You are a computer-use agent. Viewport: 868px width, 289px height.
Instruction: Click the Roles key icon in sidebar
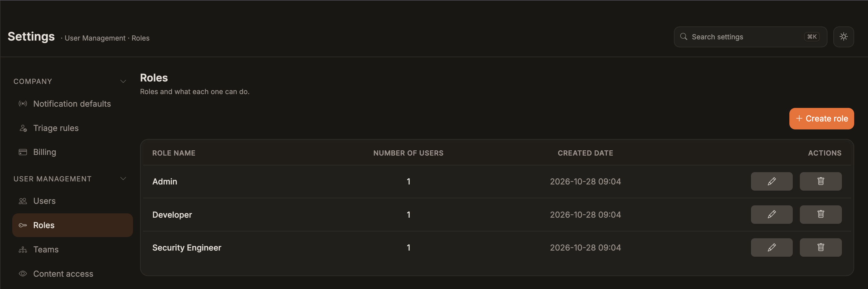(x=23, y=225)
